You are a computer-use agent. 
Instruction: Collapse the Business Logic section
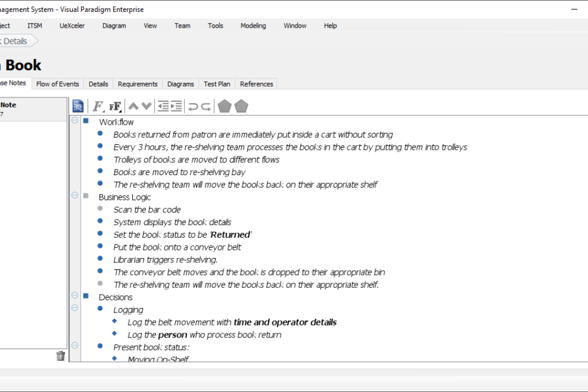click(x=75, y=196)
